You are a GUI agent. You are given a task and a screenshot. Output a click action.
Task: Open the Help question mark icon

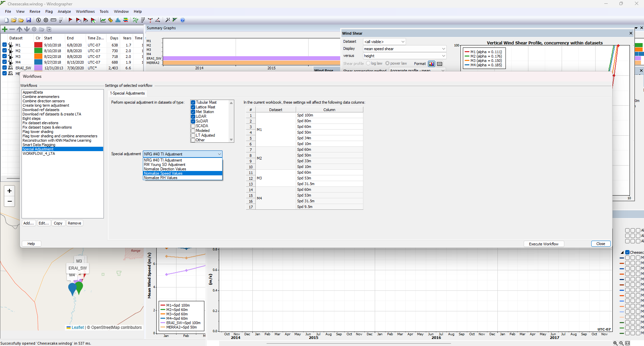[183, 20]
